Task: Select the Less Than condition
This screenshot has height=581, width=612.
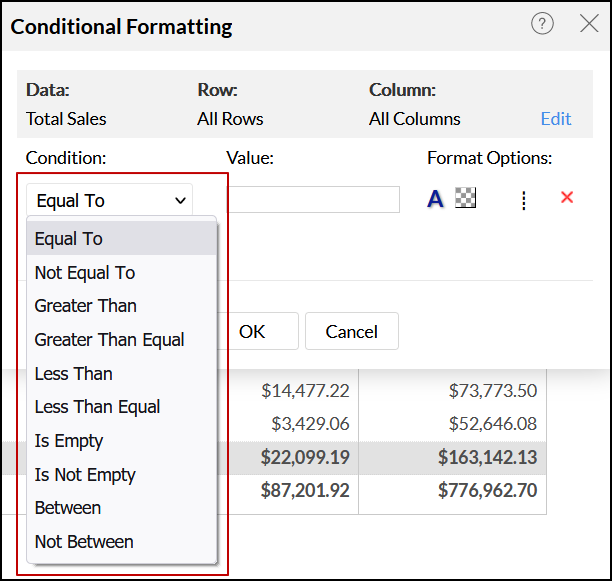Action: (x=74, y=374)
